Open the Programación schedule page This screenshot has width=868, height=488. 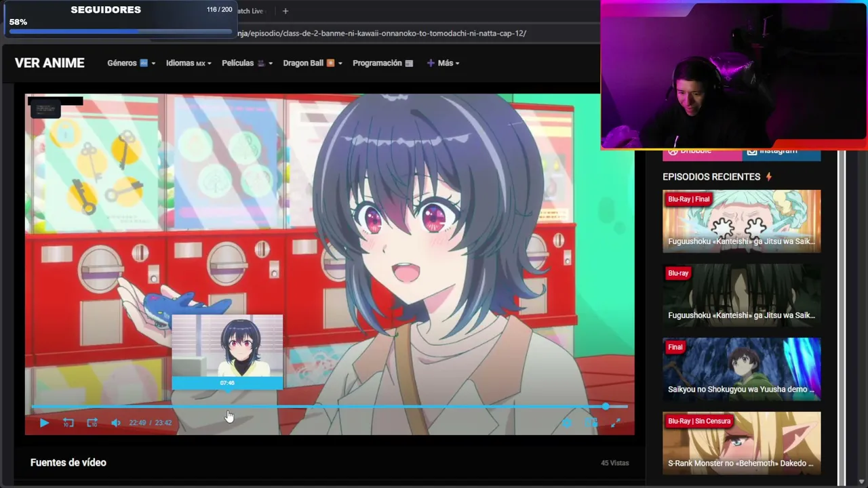click(382, 63)
